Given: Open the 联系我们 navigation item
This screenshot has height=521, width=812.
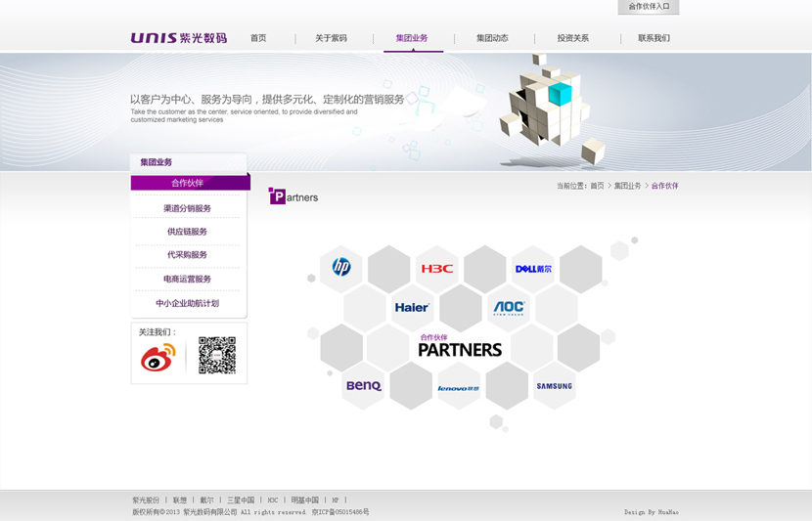Looking at the screenshot, I should pyautogui.click(x=654, y=38).
